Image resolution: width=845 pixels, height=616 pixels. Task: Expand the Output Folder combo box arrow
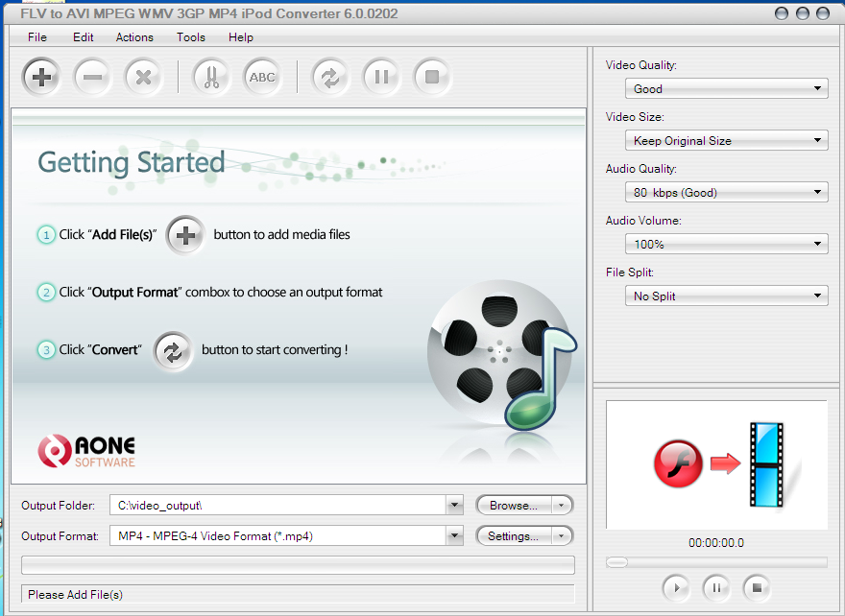tap(454, 505)
